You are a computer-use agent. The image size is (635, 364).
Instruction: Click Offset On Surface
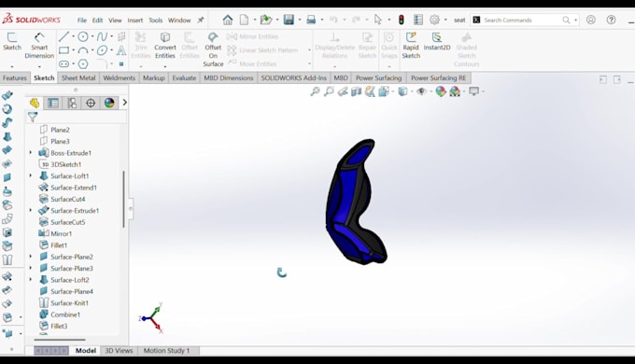click(x=213, y=49)
